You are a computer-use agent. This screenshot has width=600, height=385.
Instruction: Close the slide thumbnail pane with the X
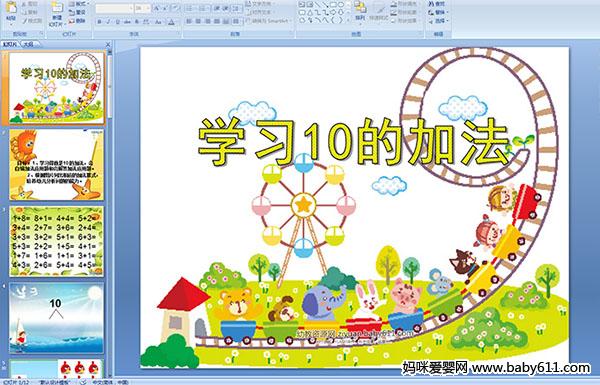click(x=108, y=44)
